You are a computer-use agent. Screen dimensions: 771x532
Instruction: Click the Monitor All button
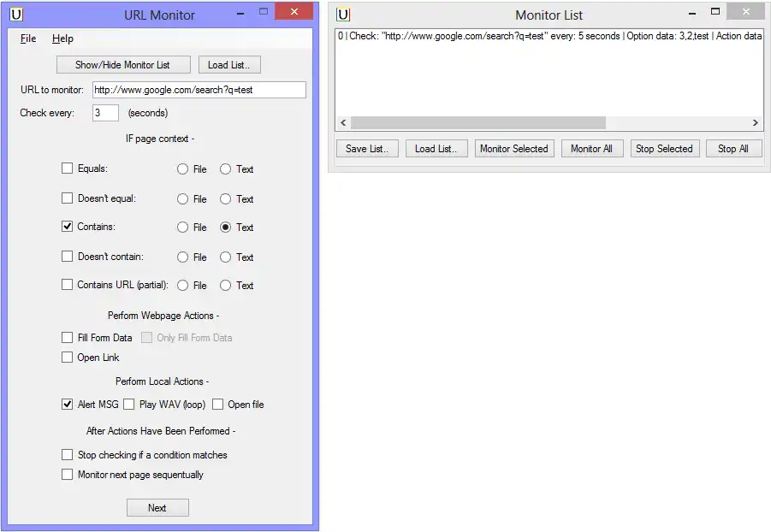[x=592, y=149]
